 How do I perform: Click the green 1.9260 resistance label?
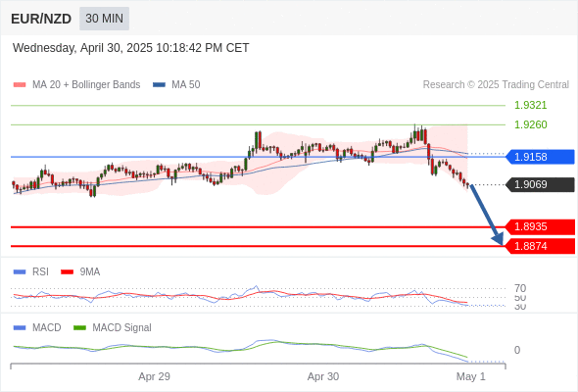[x=530, y=124]
